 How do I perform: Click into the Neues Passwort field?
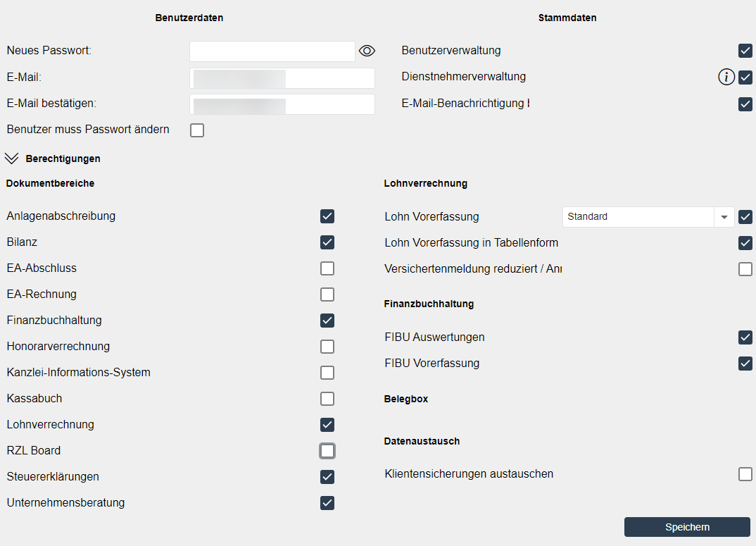(x=272, y=51)
